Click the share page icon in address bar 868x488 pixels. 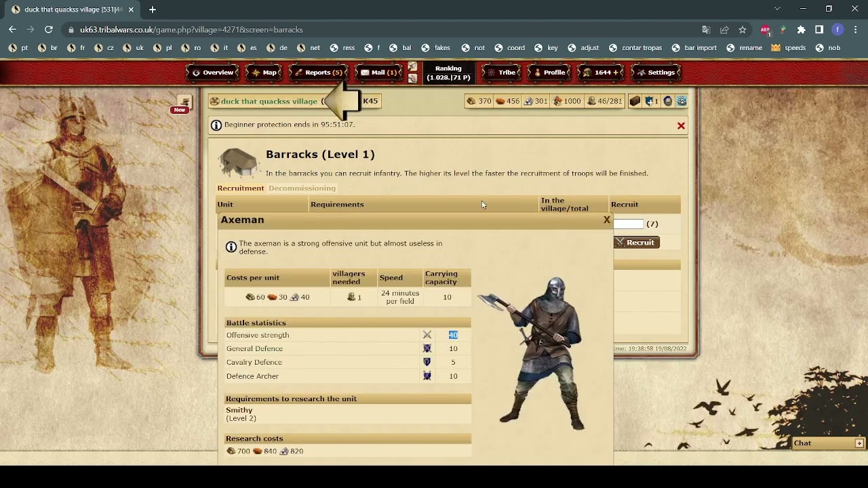[724, 30]
